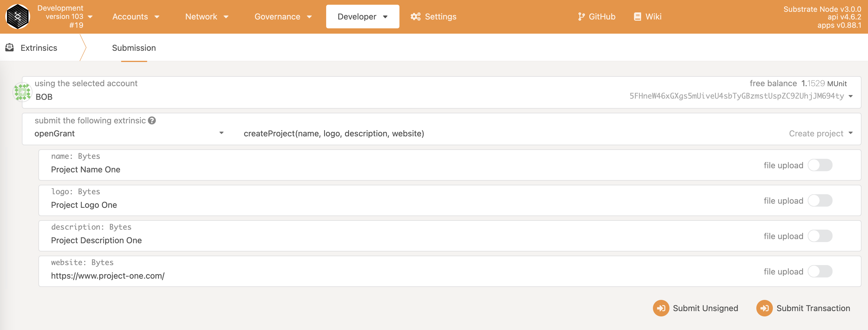Turn on file upload for website field

point(820,271)
